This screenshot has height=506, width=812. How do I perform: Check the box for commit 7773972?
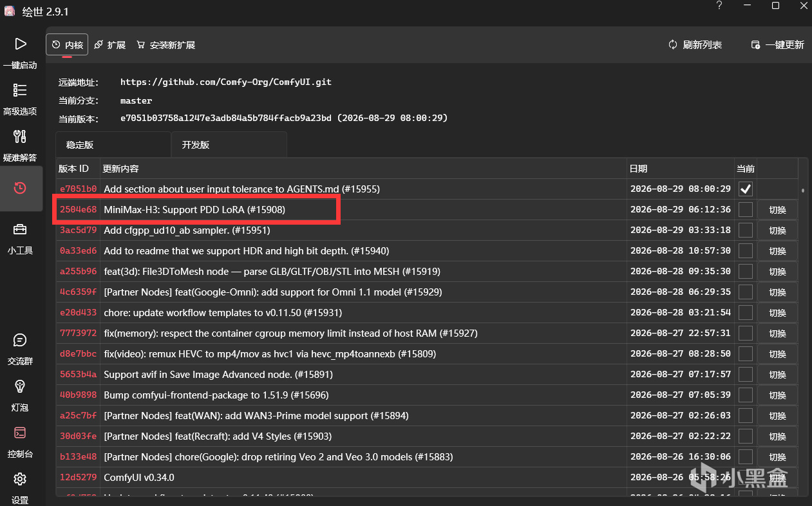(746, 333)
